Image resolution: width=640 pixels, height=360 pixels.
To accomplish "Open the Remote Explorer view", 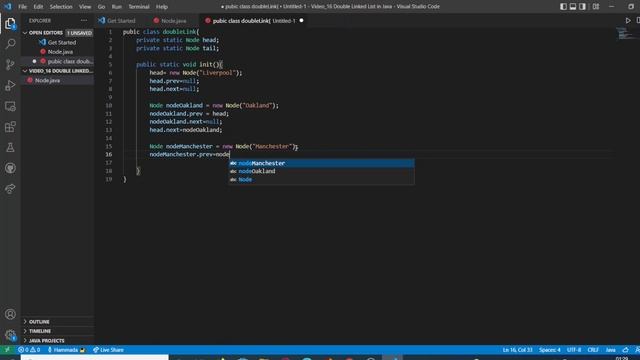I will tap(10, 106).
